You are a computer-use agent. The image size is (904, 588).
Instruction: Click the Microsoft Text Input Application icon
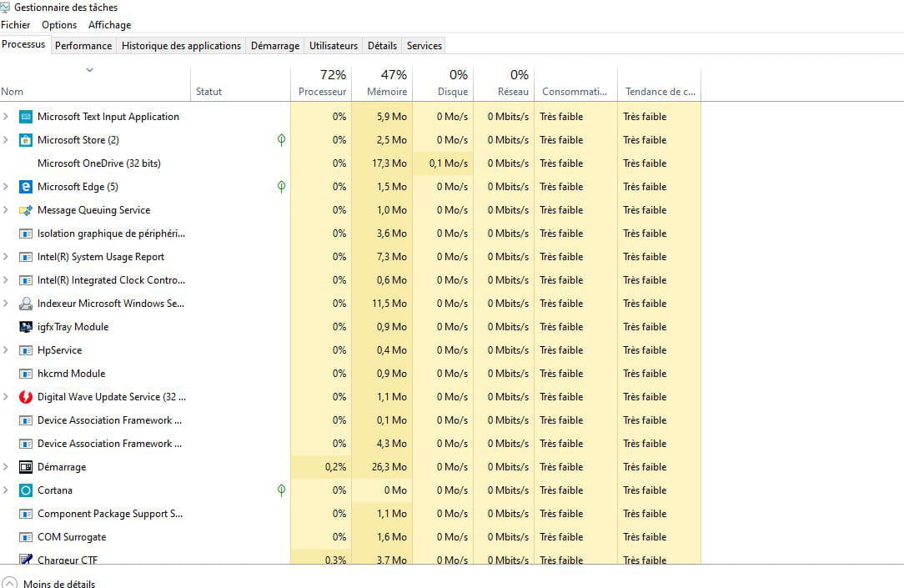coord(25,117)
